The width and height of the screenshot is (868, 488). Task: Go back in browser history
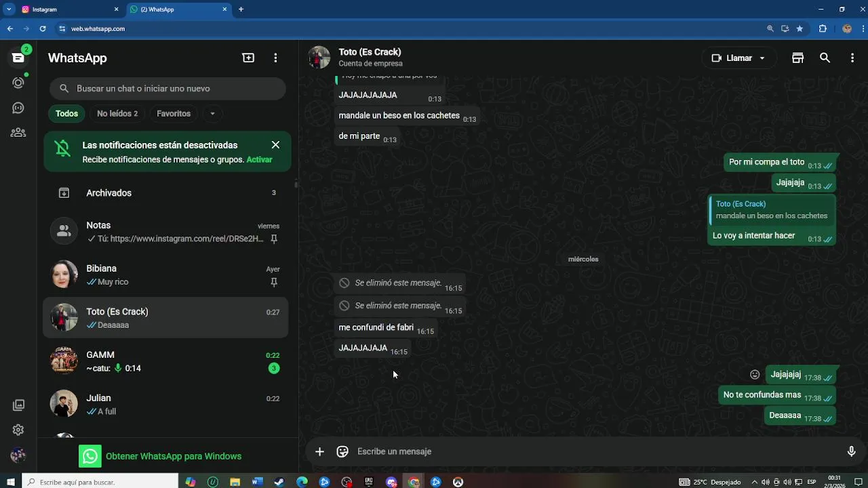(x=9, y=28)
